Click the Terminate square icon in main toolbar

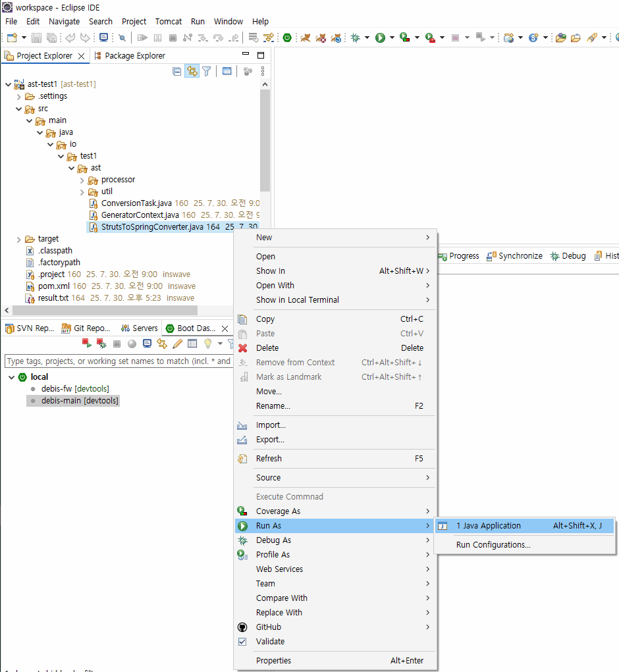pos(173,38)
